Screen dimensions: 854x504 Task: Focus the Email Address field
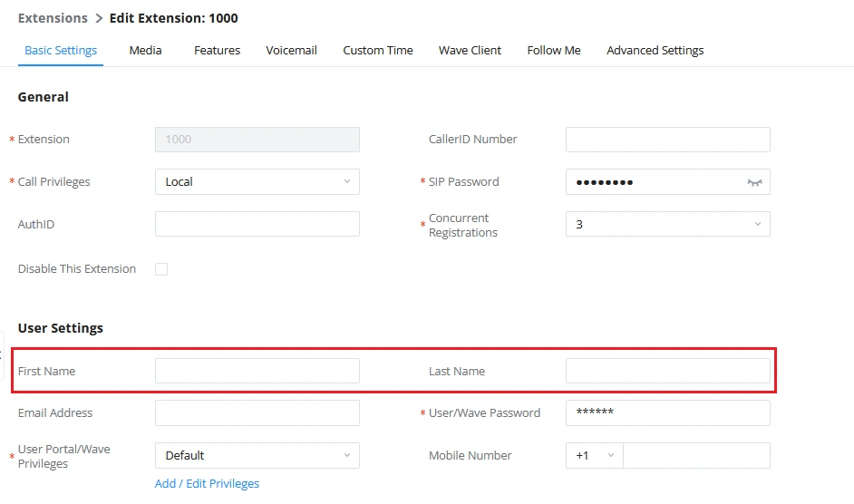point(257,413)
